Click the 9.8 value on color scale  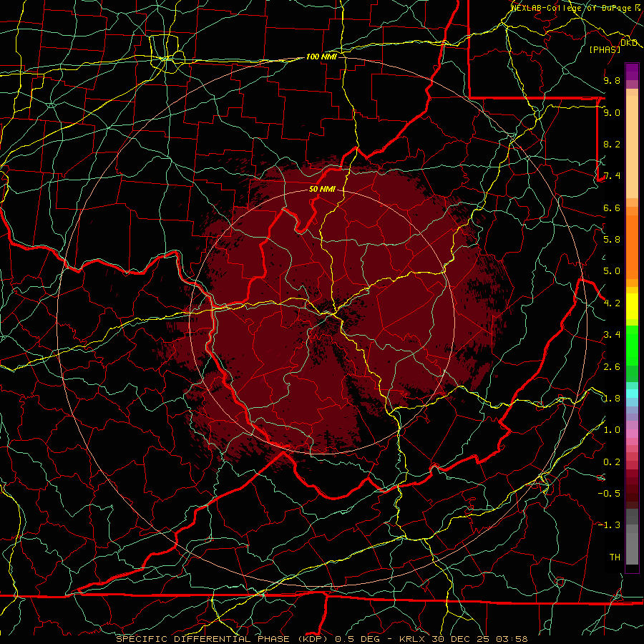tap(612, 80)
